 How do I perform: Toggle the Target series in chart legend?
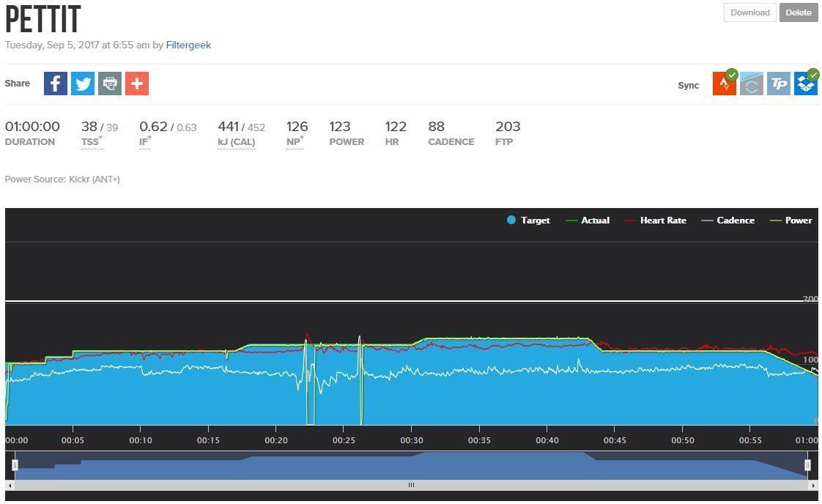[528, 220]
